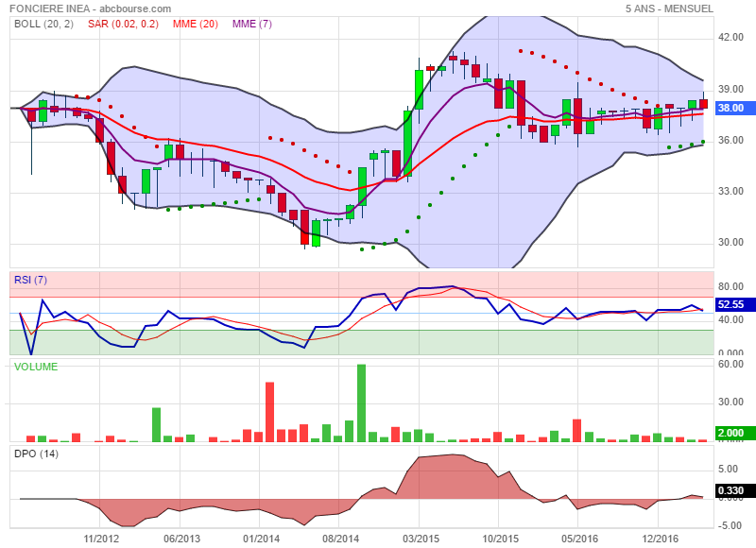Click the tallest green volume bar
This screenshot has width=756, height=548.
coord(362,402)
